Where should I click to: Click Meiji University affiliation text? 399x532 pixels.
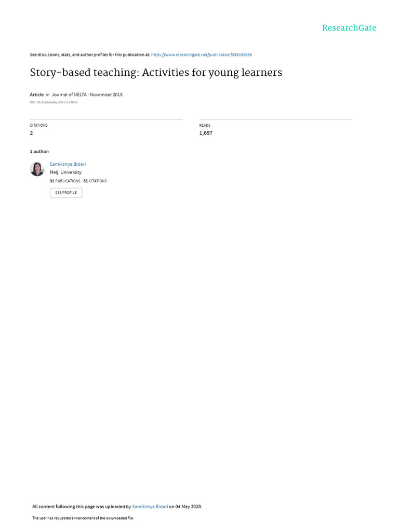(65, 172)
